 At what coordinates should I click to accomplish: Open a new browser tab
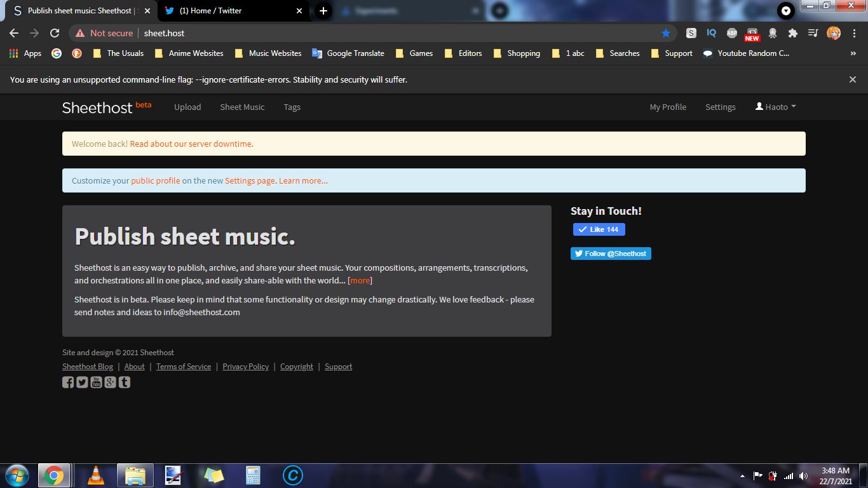click(x=323, y=11)
